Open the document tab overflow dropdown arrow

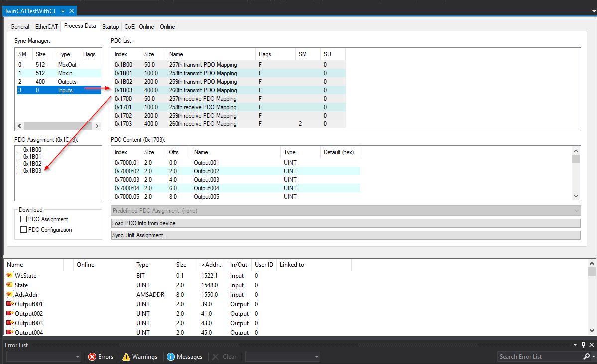tap(594, 11)
